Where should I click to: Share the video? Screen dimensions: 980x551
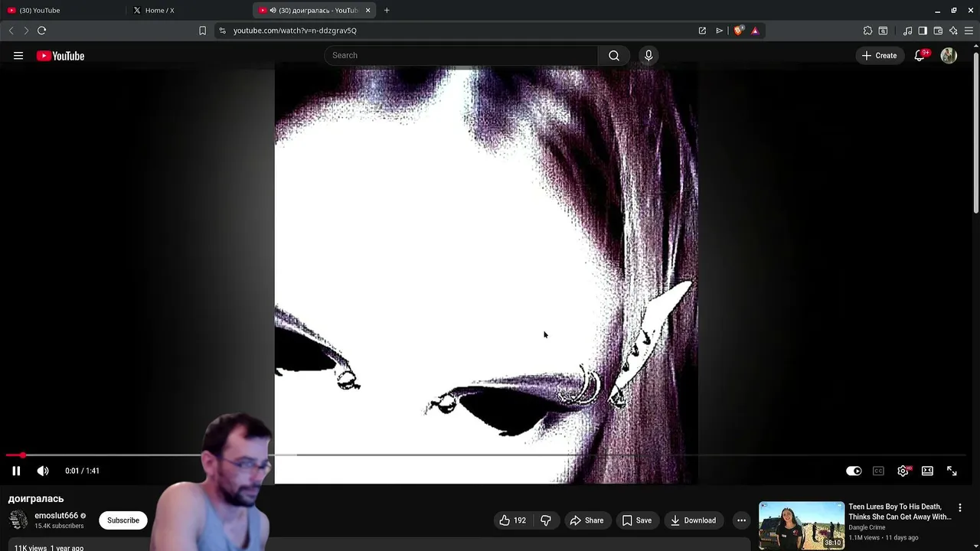coord(586,520)
